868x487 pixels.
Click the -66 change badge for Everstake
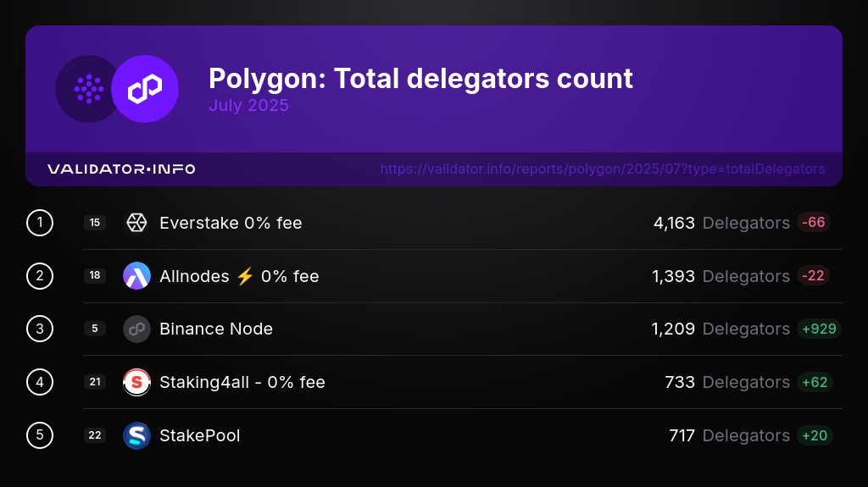(x=813, y=223)
